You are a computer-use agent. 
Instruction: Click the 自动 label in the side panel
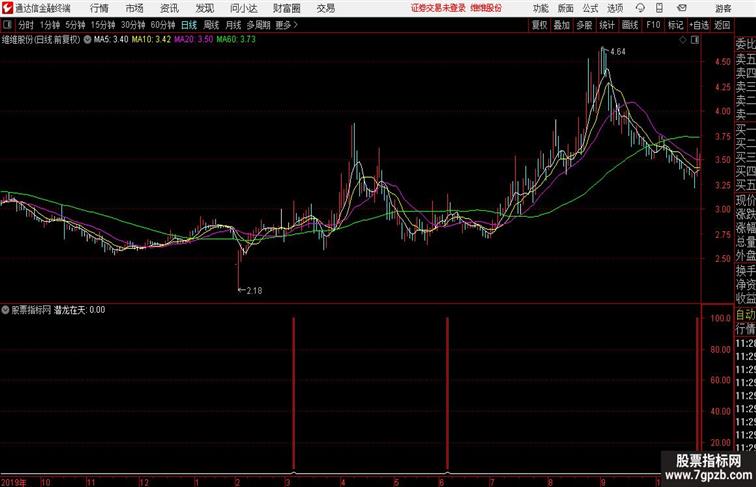(x=745, y=315)
